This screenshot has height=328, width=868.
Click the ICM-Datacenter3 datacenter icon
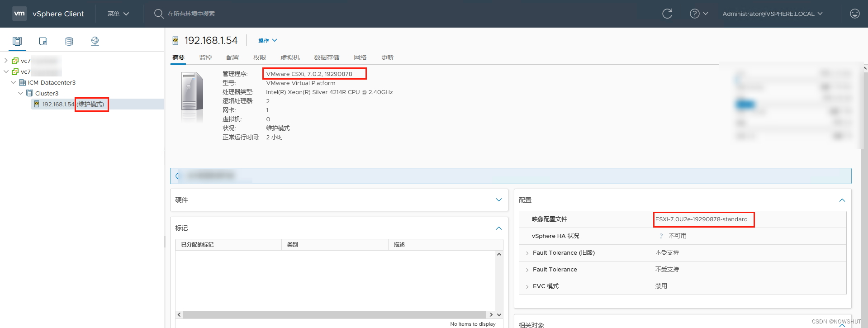coord(23,82)
